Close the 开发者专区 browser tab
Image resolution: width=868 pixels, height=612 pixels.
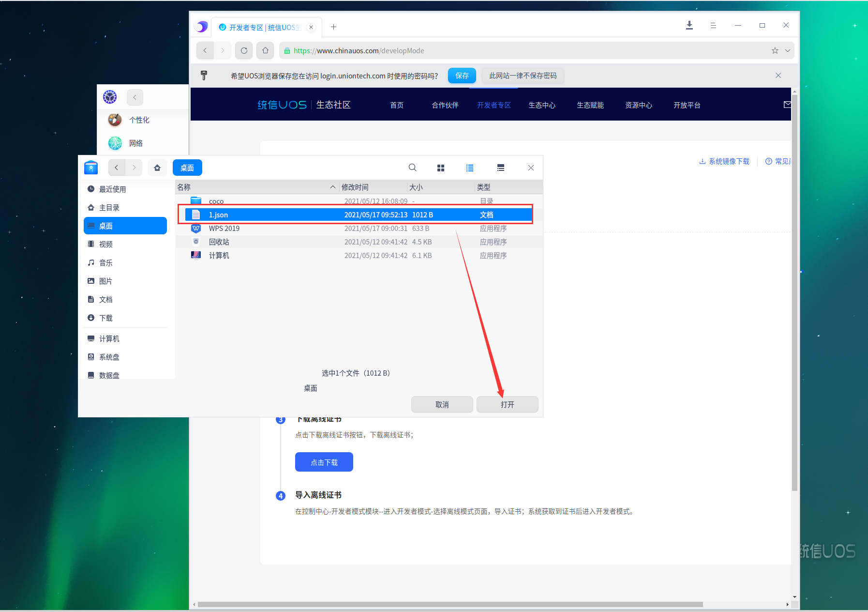(311, 27)
